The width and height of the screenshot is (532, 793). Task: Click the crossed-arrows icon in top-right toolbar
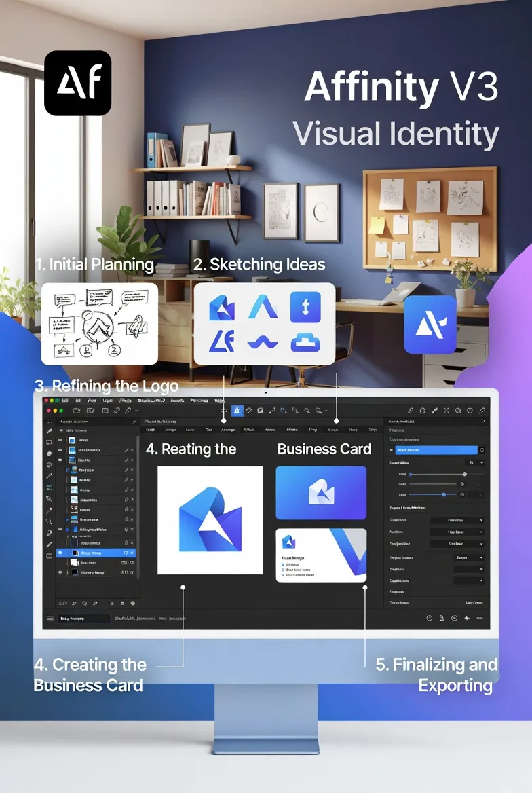[446, 411]
